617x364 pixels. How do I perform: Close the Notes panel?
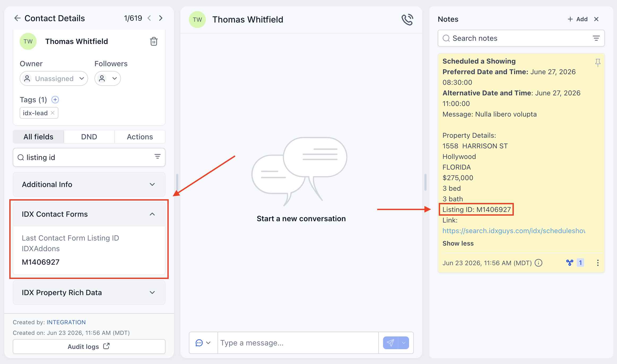596,19
